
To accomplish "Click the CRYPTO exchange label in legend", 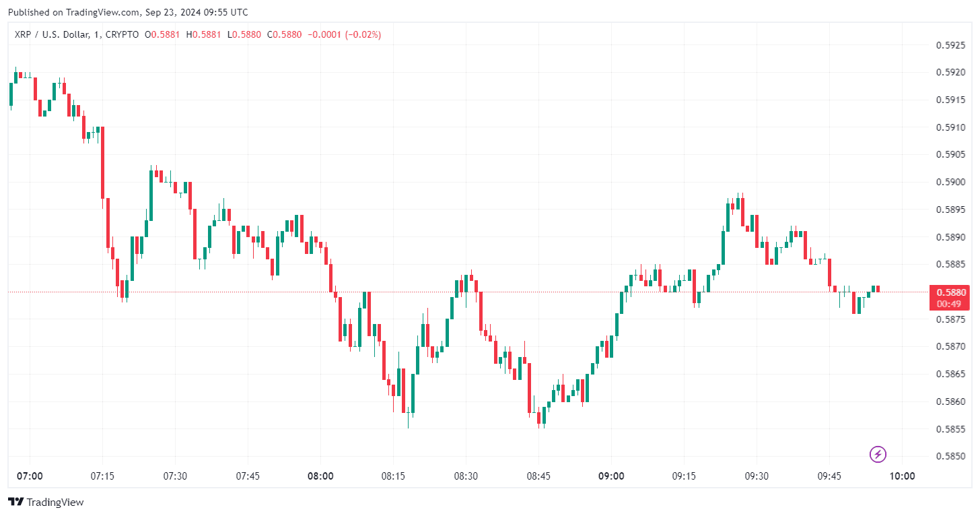I will tap(122, 34).
